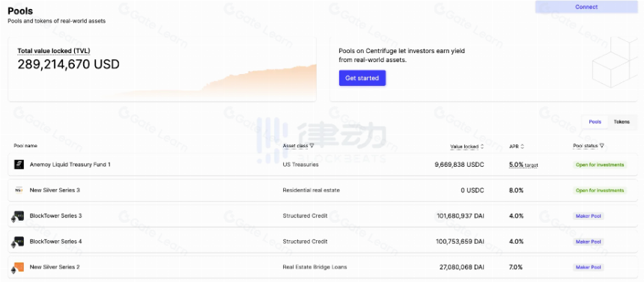Switch to the Tokens tab
The width and height of the screenshot is (644, 282).
point(622,122)
